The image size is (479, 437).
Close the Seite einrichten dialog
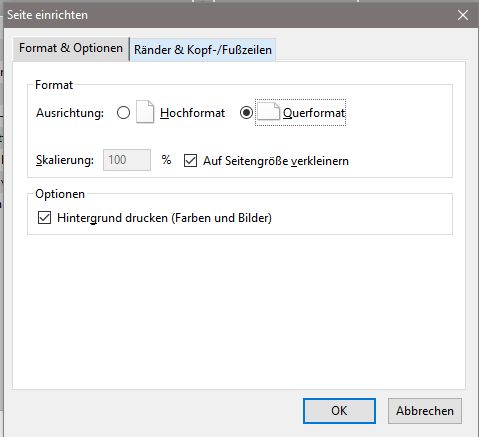463,15
